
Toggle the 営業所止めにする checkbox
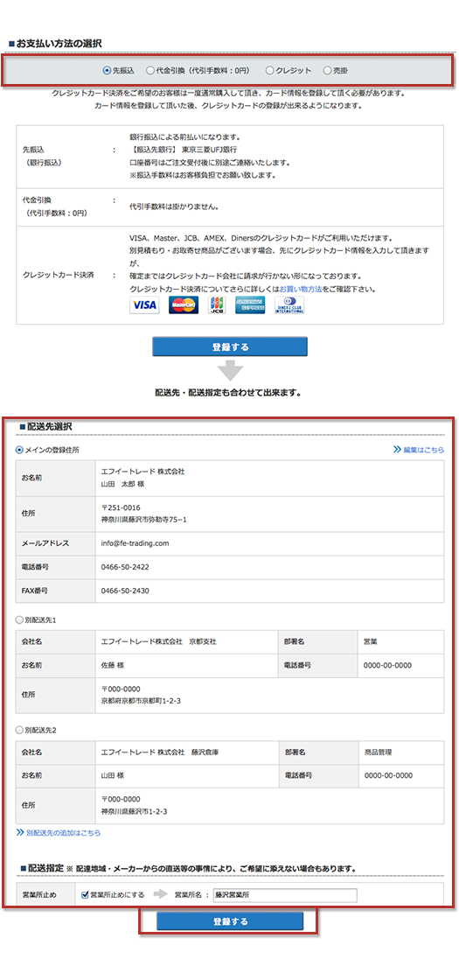tap(85, 894)
